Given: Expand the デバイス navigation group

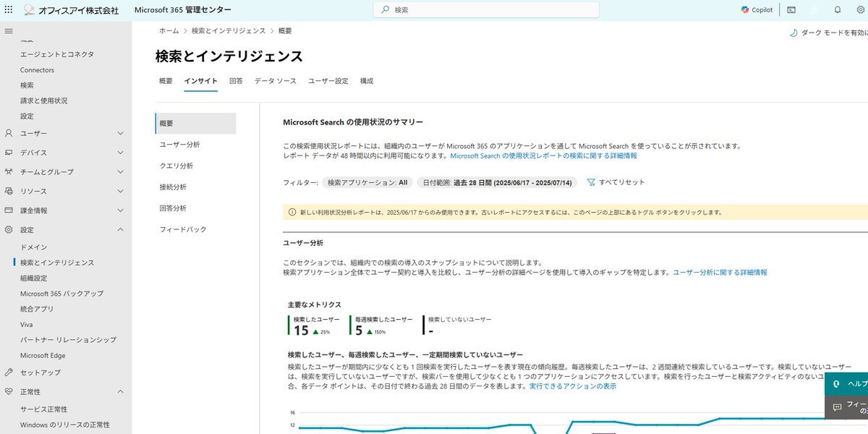Looking at the screenshot, I should pyautogui.click(x=120, y=153).
